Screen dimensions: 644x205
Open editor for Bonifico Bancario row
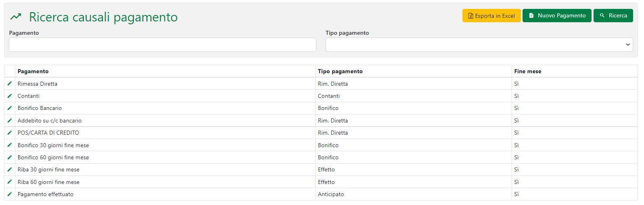(x=10, y=108)
